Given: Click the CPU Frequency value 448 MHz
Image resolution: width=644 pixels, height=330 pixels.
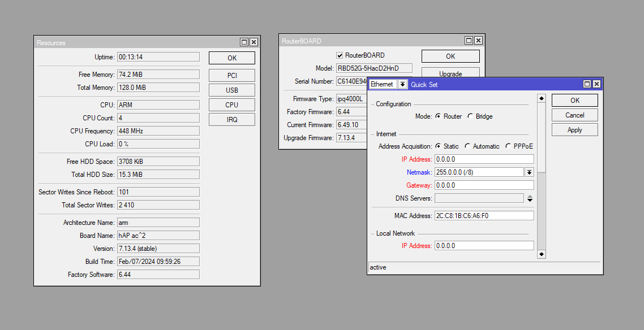Looking at the screenshot, I should [158, 131].
